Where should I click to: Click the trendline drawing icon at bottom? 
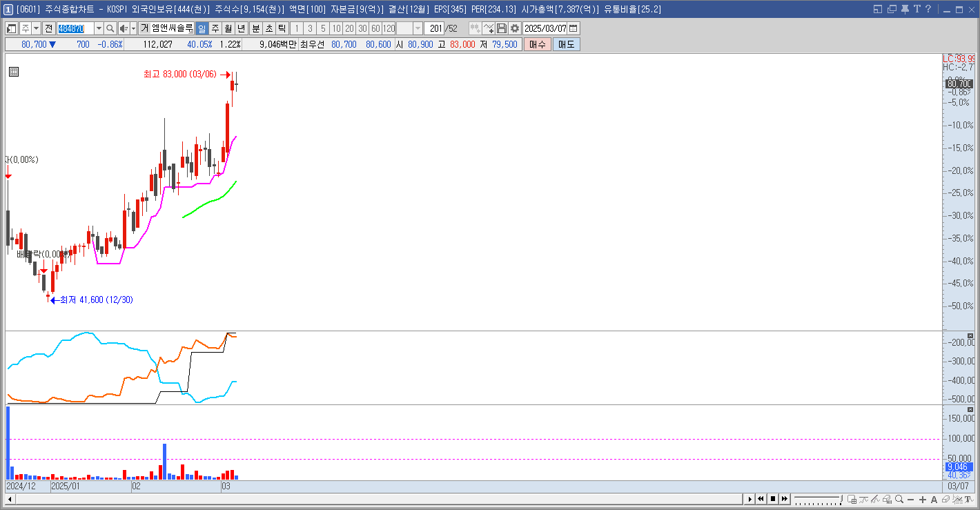point(863,499)
